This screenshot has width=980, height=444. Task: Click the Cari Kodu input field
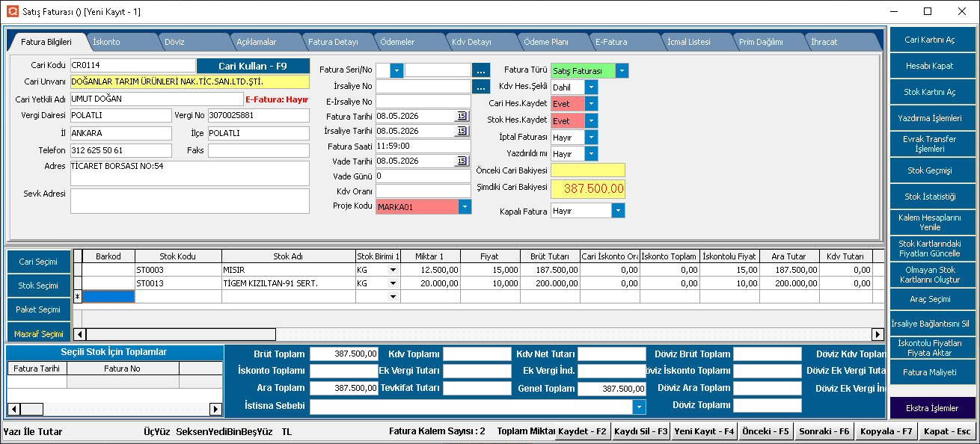click(132, 66)
